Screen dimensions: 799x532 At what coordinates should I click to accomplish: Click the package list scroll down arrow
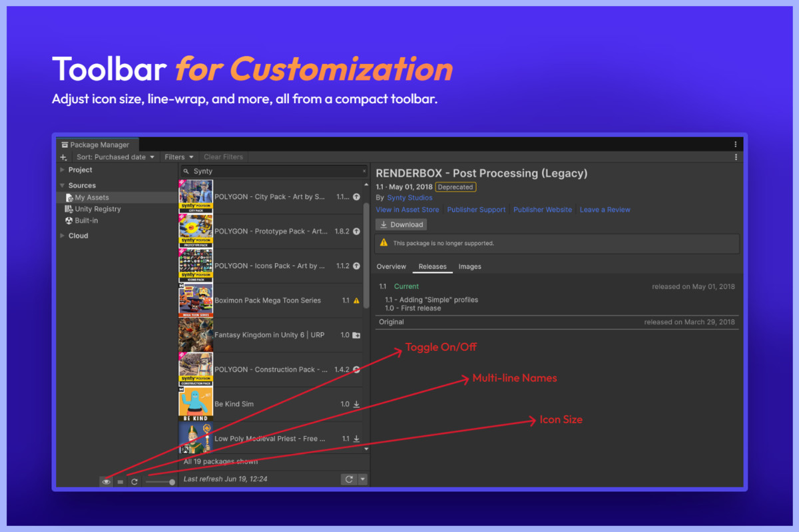coord(366,449)
